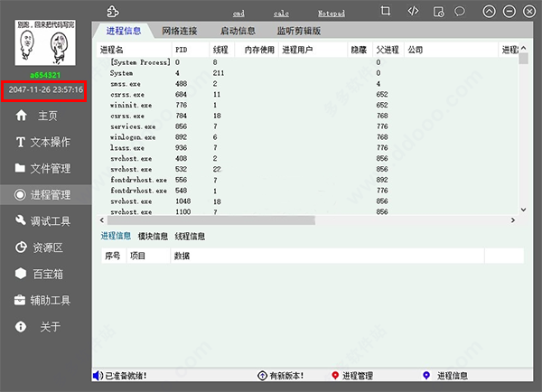
Task: Open the code brackets icon
Action: (412, 11)
